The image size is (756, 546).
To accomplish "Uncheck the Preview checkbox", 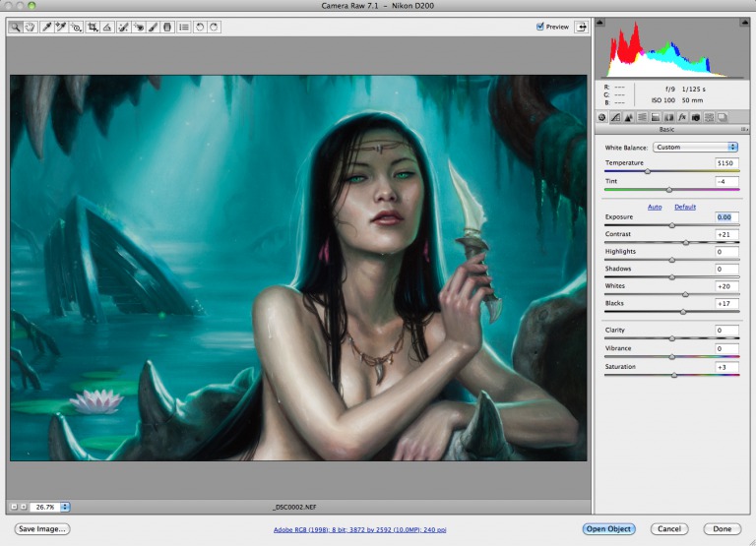I will pyautogui.click(x=540, y=27).
